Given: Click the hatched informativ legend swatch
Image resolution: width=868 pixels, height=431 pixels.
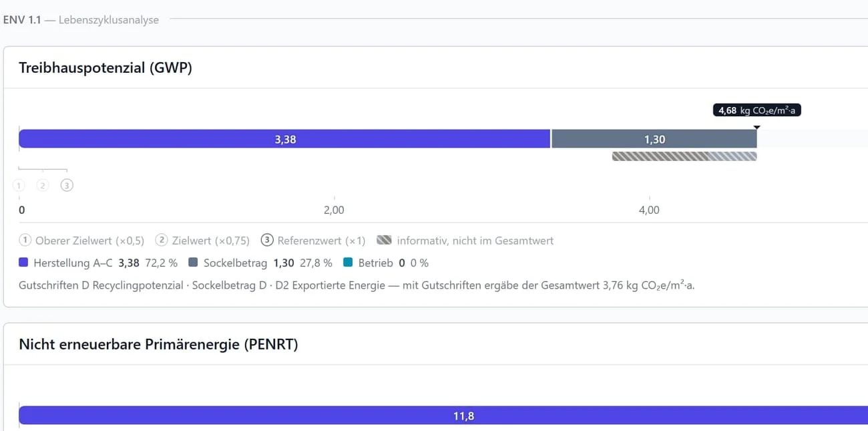Looking at the screenshot, I should pos(384,241).
